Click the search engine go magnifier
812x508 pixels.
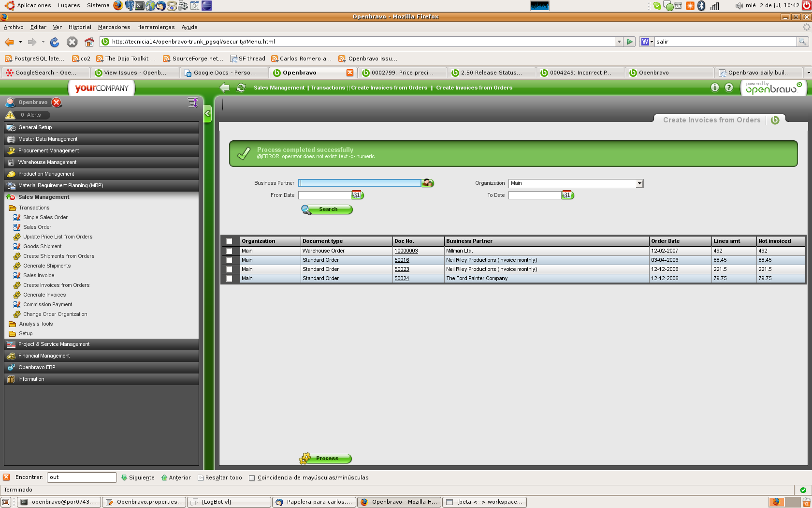point(802,42)
